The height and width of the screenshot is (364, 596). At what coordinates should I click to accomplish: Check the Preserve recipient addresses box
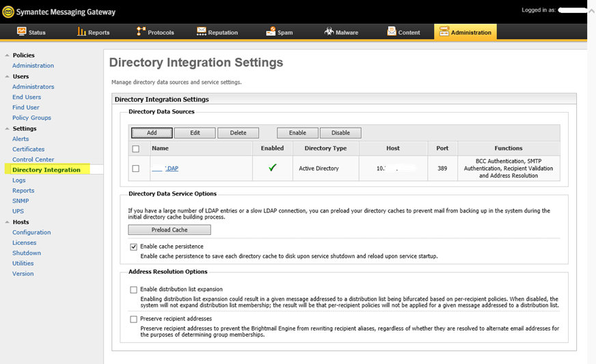133,319
